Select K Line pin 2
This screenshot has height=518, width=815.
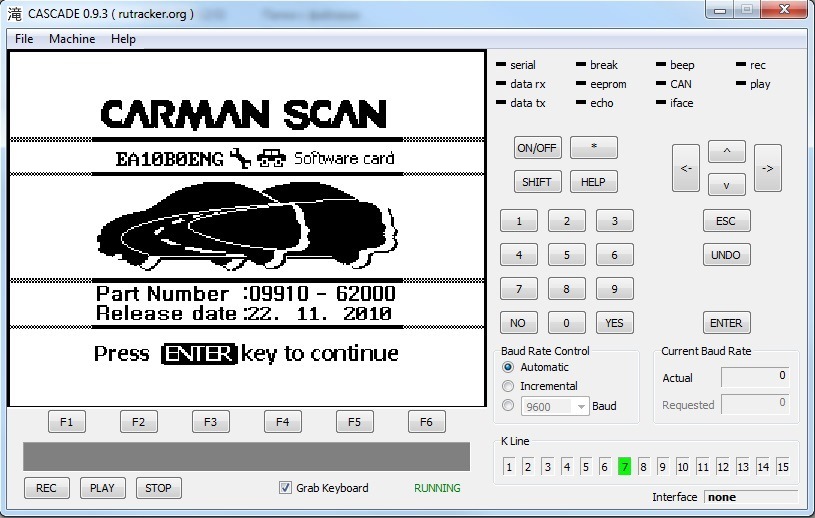point(528,467)
